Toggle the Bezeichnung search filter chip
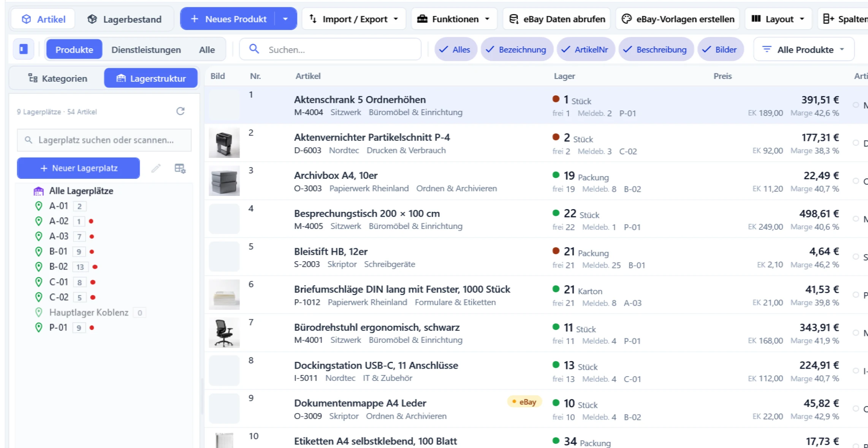Image resolution: width=868 pixels, height=448 pixels. pyautogui.click(x=517, y=49)
